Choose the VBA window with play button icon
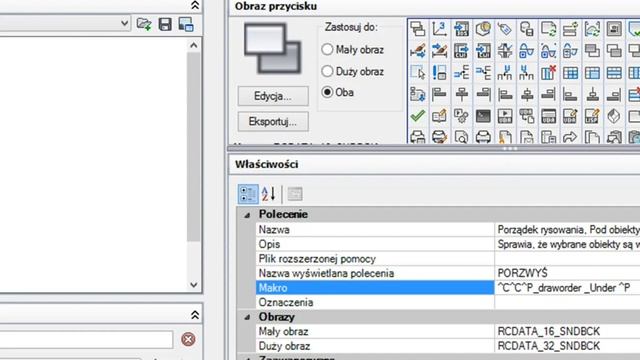The width and height of the screenshot is (640, 360). [x=505, y=116]
